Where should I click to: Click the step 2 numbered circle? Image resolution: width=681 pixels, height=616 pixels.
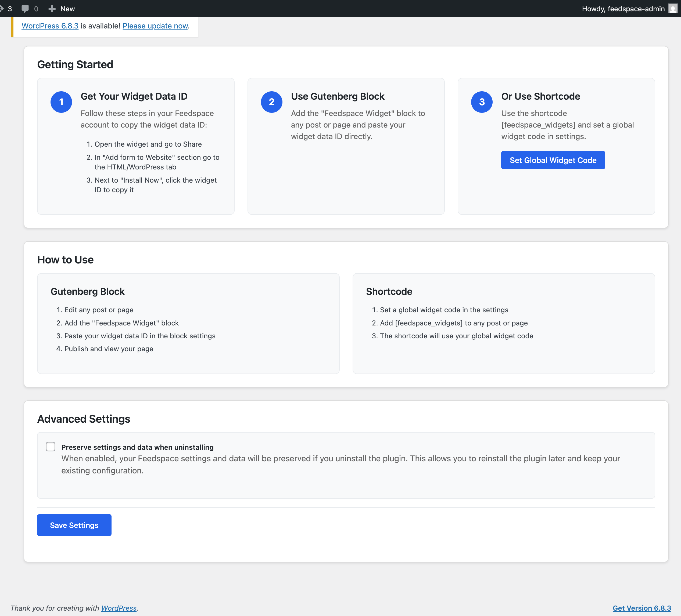(x=271, y=102)
